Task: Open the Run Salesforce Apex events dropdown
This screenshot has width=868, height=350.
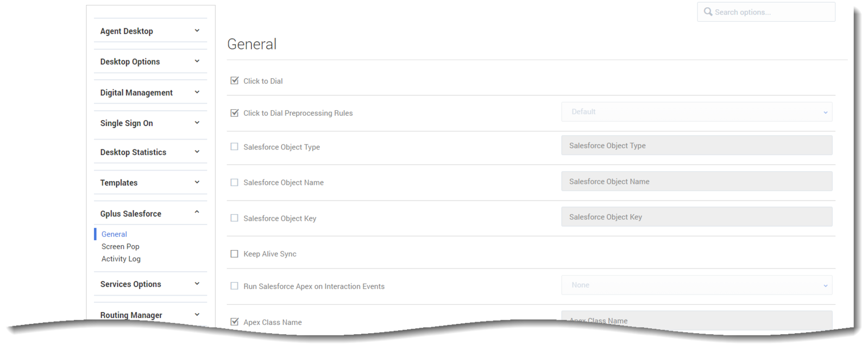Action: click(x=696, y=285)
